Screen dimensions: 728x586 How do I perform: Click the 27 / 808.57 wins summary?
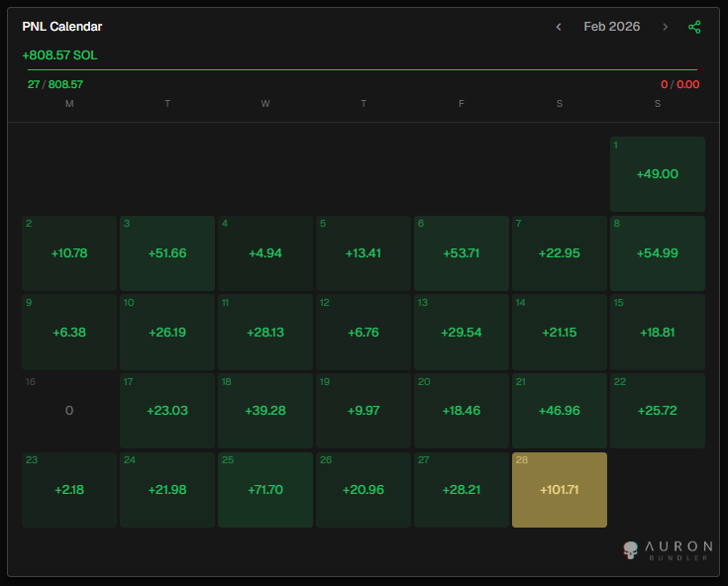click(55, 84)
